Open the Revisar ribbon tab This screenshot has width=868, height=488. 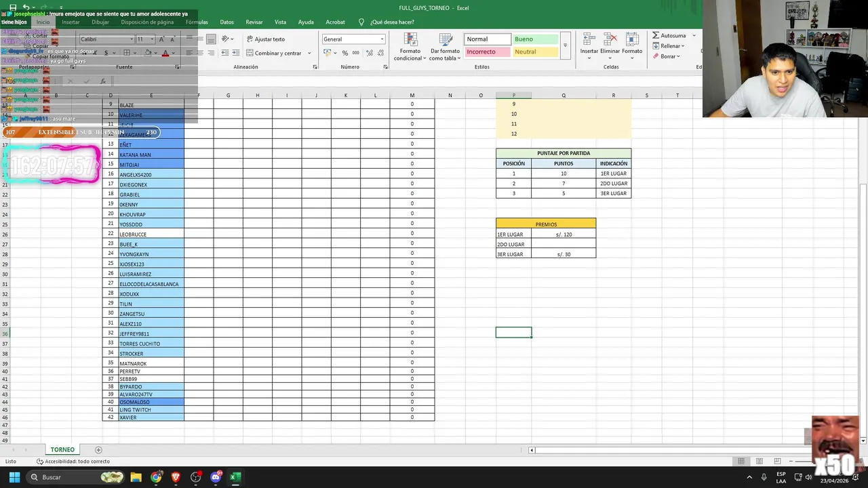point(254,22)
